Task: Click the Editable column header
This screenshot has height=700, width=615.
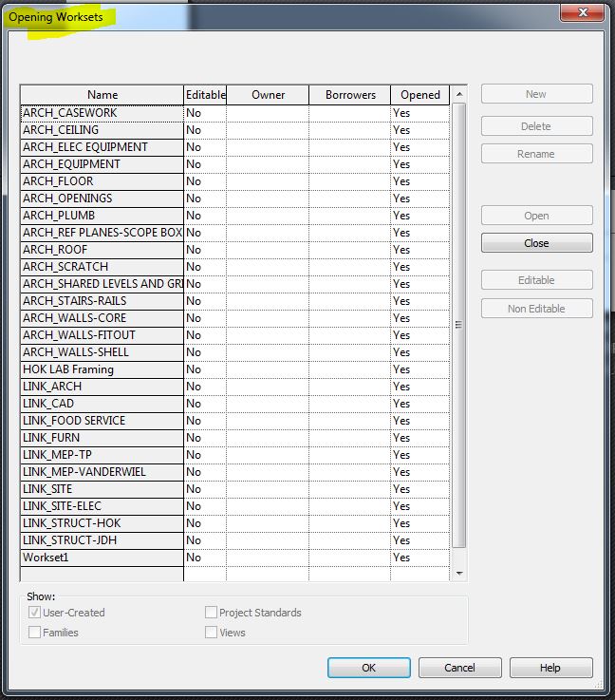Action: coord(205,95)
